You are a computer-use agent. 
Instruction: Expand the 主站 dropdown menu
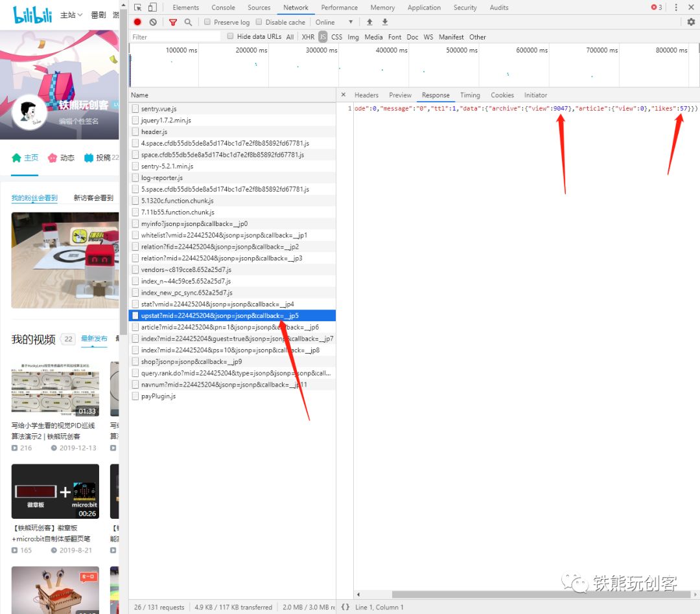tap(71, 15)
